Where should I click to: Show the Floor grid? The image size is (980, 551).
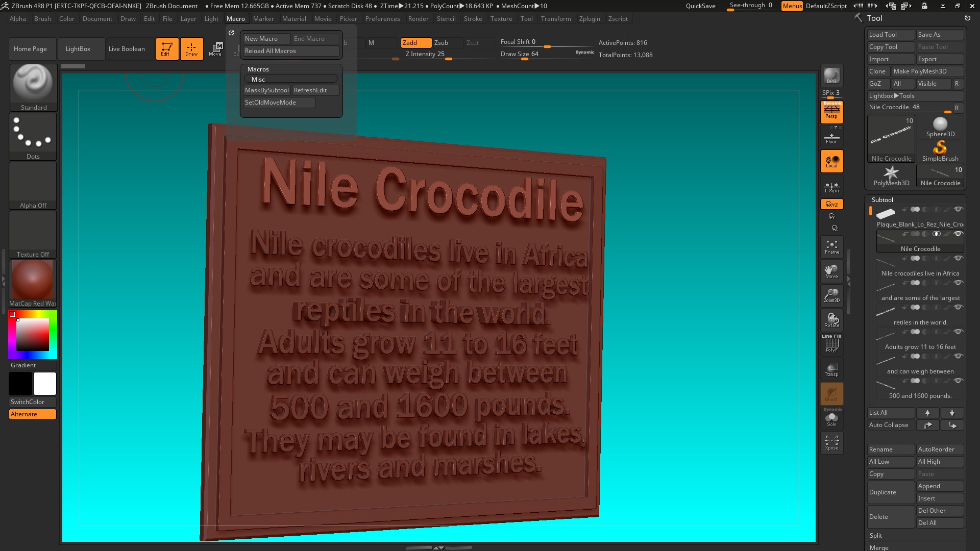[x=831, y=138]
